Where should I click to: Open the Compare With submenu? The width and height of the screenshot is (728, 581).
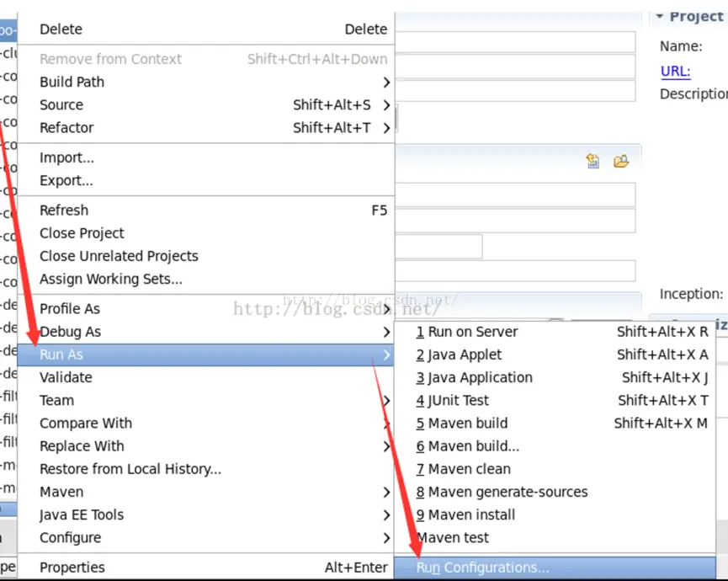[x=206, y=423]
